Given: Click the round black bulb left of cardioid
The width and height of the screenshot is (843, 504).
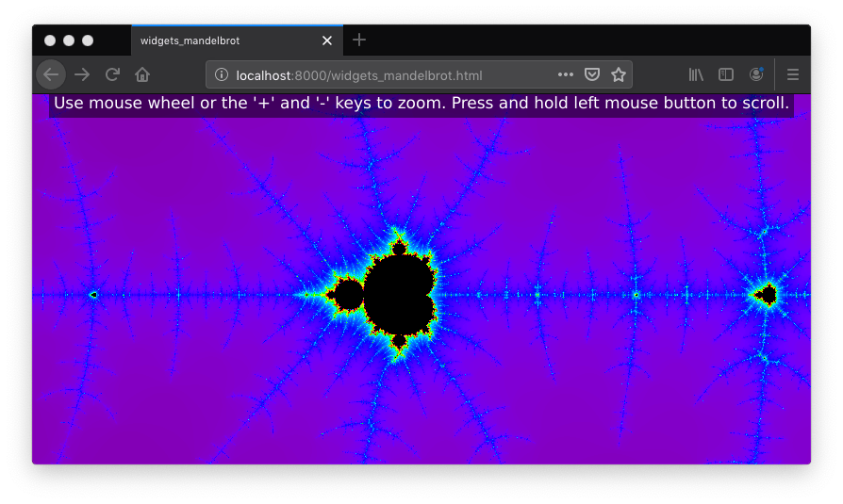Looking at the screenshot, I should (x=348, y=296).
